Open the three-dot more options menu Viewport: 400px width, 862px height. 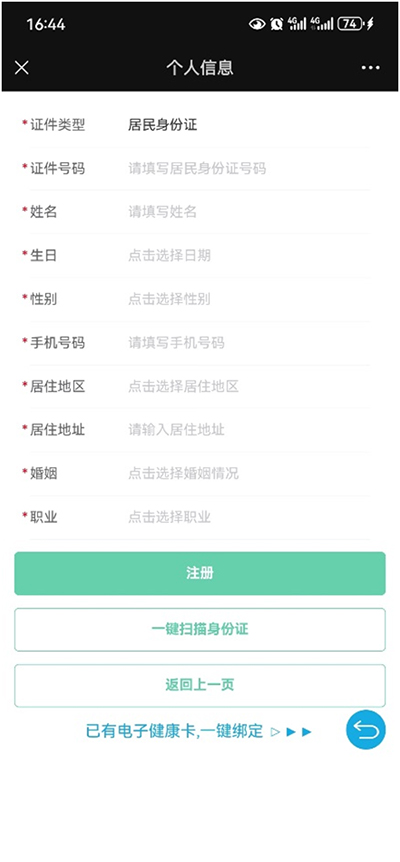[x=370, y=68]
